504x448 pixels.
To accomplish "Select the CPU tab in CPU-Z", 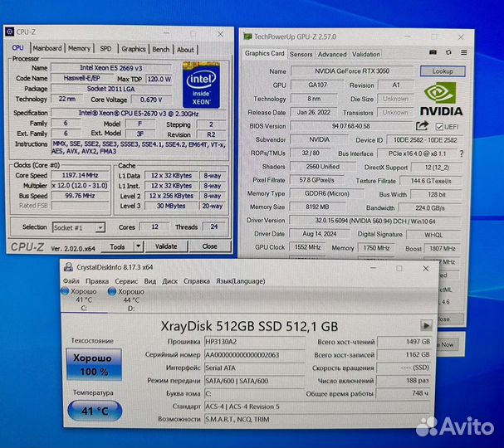I will [x=17, y=47].
